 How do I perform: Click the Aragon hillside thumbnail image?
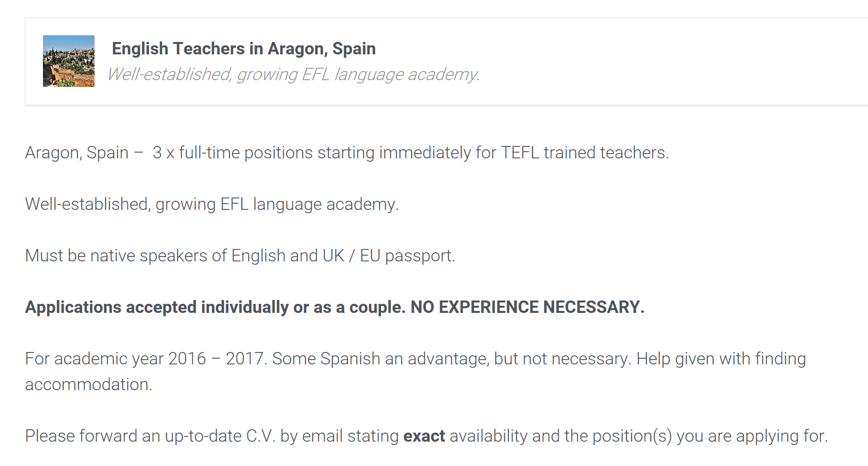coord(69,61)
